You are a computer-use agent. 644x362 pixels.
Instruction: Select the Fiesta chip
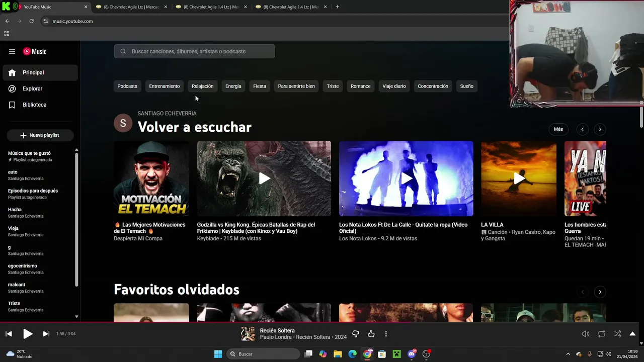point(260,86)
